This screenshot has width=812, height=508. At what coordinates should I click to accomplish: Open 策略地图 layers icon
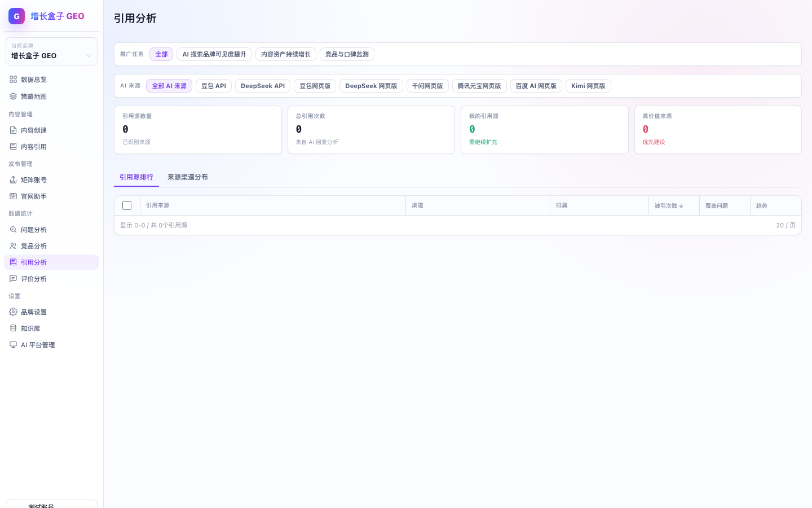tap(13, 97)
